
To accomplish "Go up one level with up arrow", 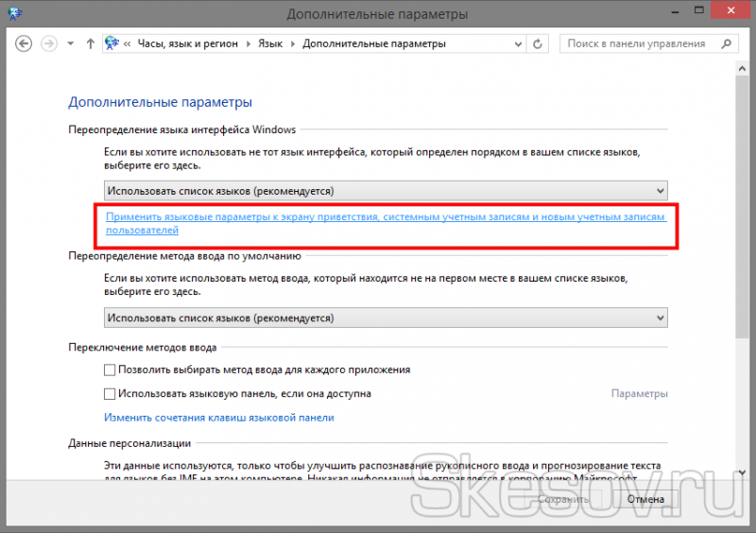I will tap(90, 43).
